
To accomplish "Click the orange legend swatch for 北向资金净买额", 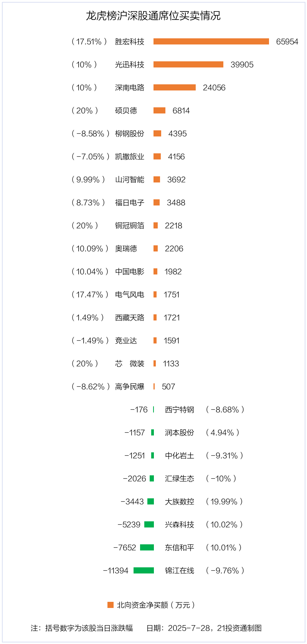I will click(111, 605).
